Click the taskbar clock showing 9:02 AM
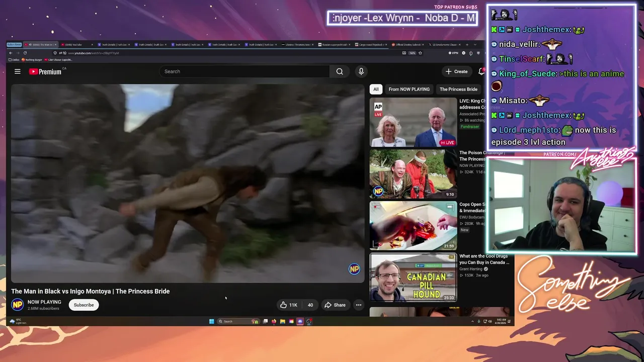Screen dimensions: 644x362 coord(501,321)
